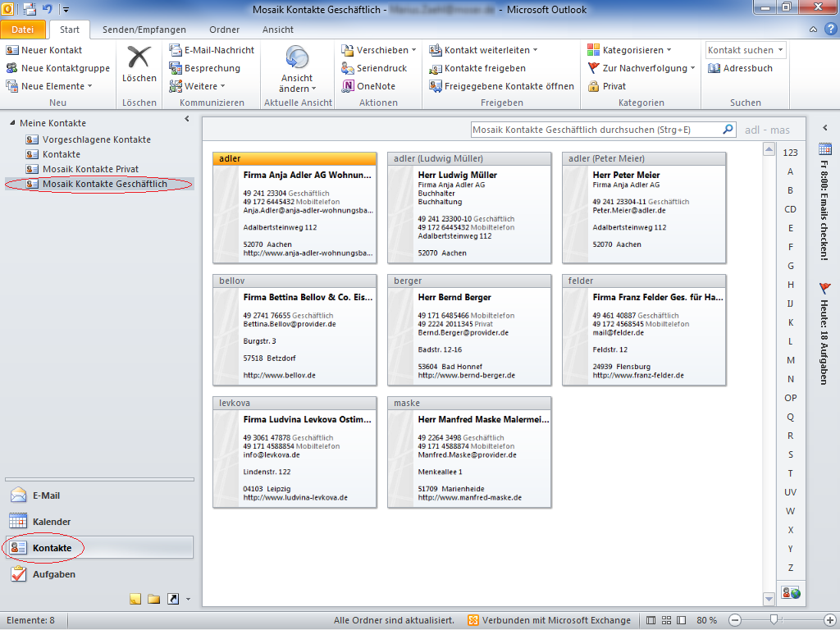Switch to Normal view in status bar

651,620
